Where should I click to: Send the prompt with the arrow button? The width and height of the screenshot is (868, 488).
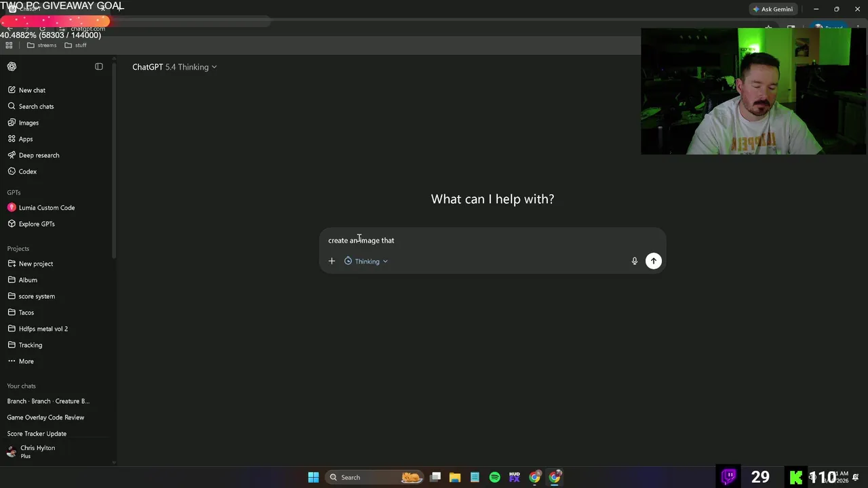tap(654, 261)
